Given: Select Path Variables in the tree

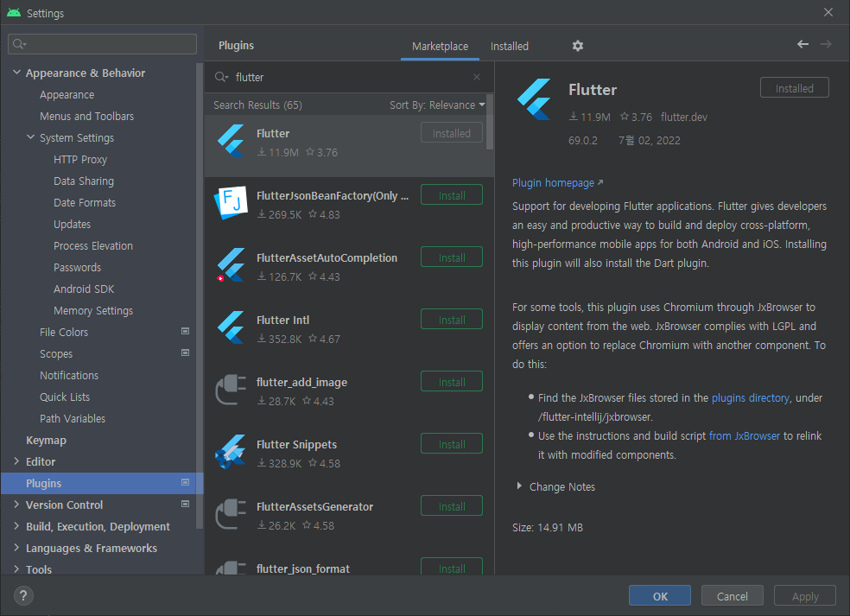Looking at the screenshot, I should point(72,419).
